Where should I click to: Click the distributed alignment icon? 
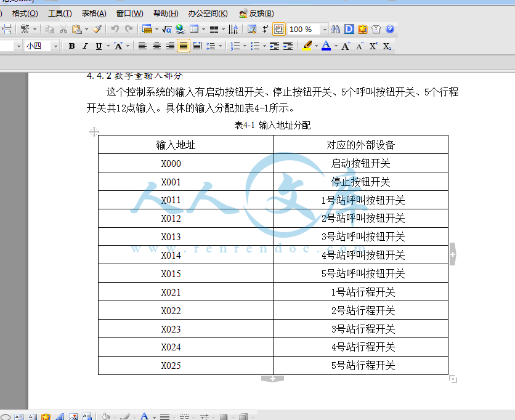197,46
